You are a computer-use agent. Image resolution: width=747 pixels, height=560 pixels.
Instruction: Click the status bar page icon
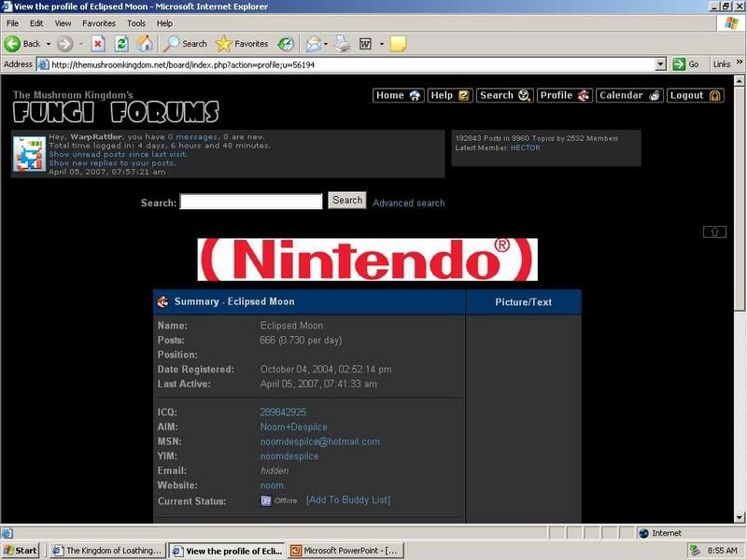[7, 533]
